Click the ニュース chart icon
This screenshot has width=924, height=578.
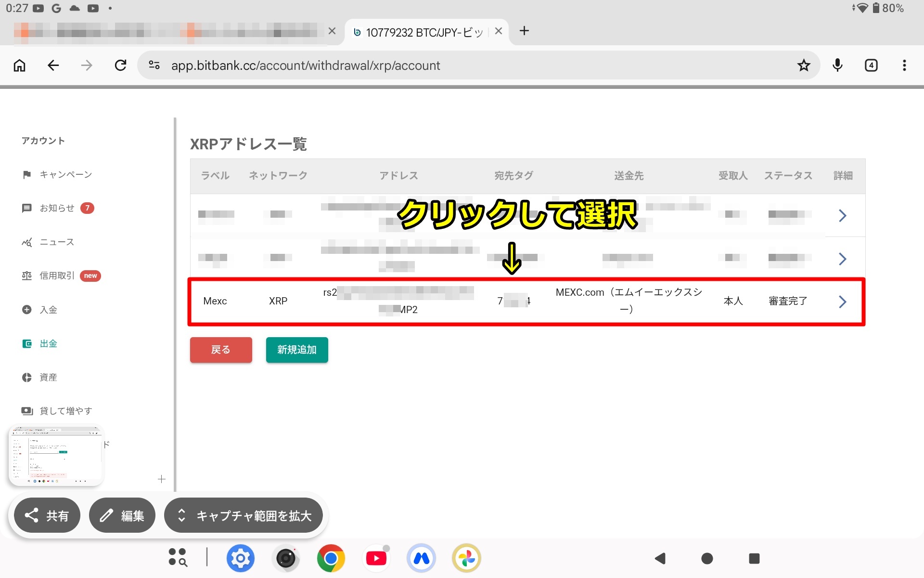[27, 242]
